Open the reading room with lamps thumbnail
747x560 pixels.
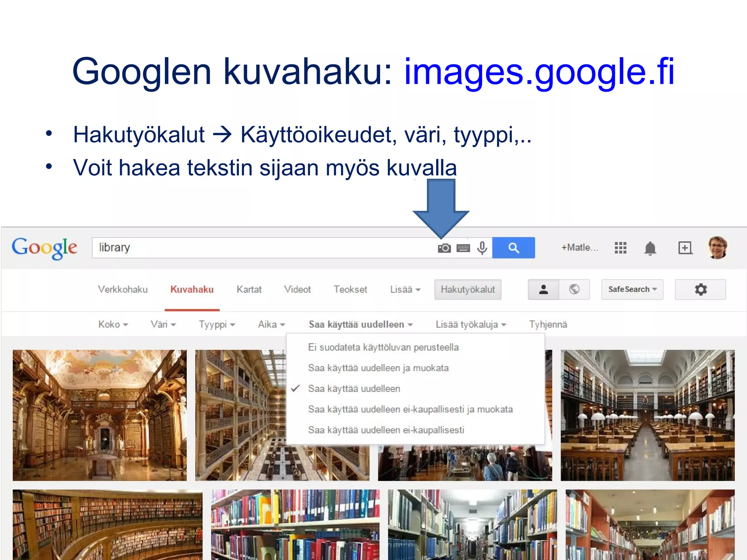coord(647,415)
